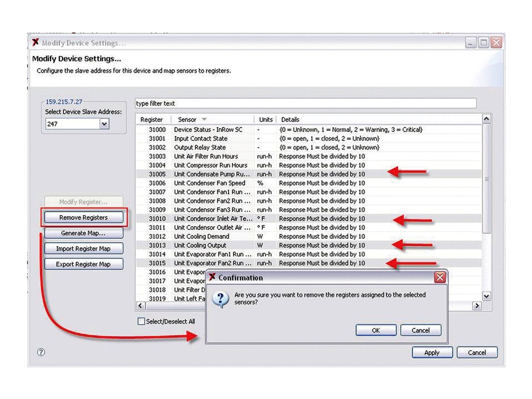Sort the register table by Sensor column

[187, 119]
